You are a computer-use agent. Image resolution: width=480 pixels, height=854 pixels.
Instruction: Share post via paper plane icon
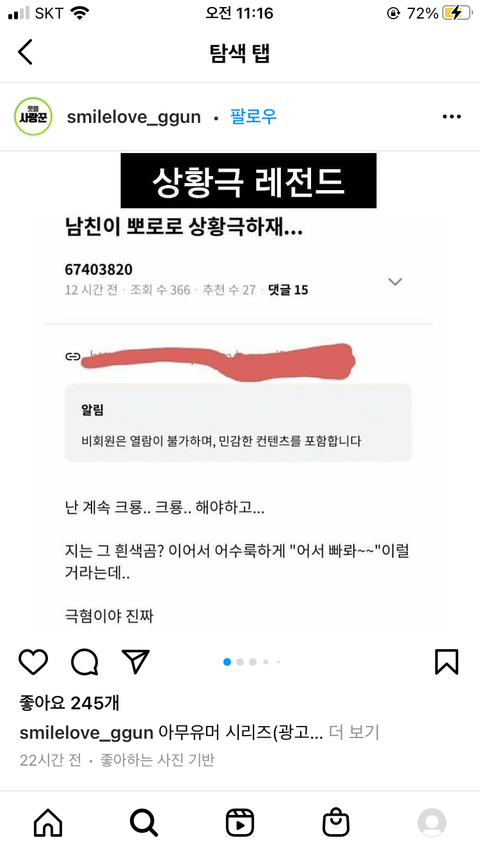tap(136, 662)
